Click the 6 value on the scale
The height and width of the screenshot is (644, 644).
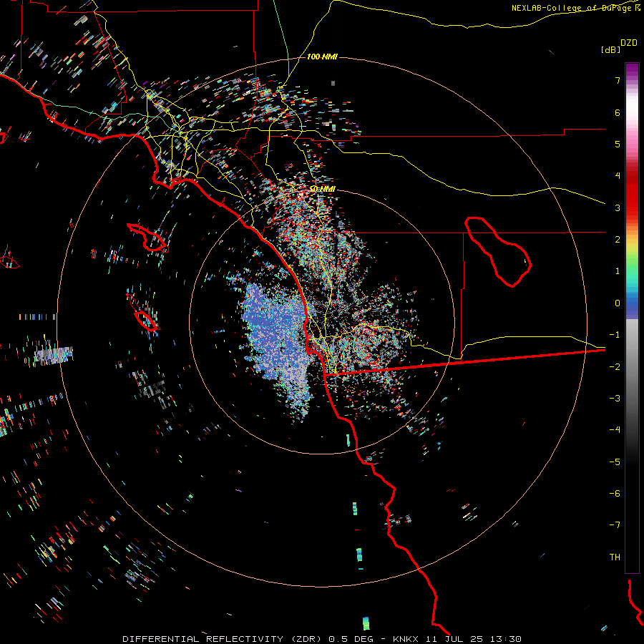(618, 112)
